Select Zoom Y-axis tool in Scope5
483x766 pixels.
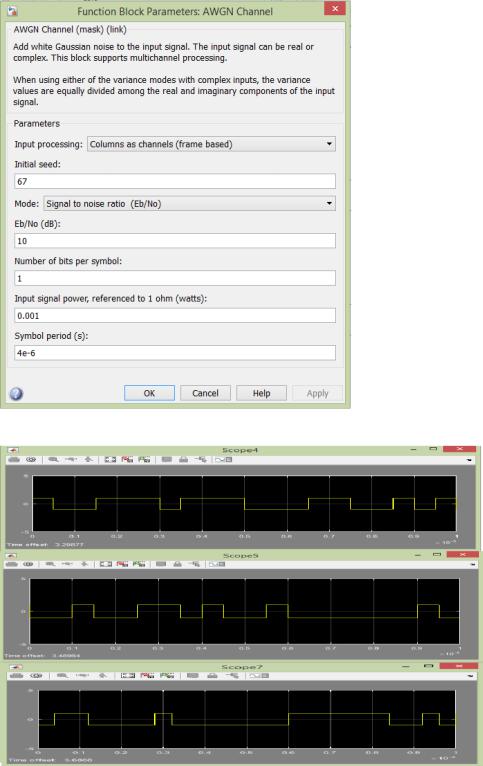[84, 564]
